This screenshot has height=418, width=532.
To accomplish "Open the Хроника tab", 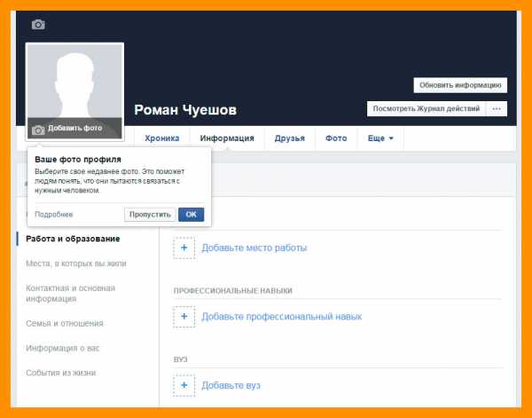I will tap(162, 138).
